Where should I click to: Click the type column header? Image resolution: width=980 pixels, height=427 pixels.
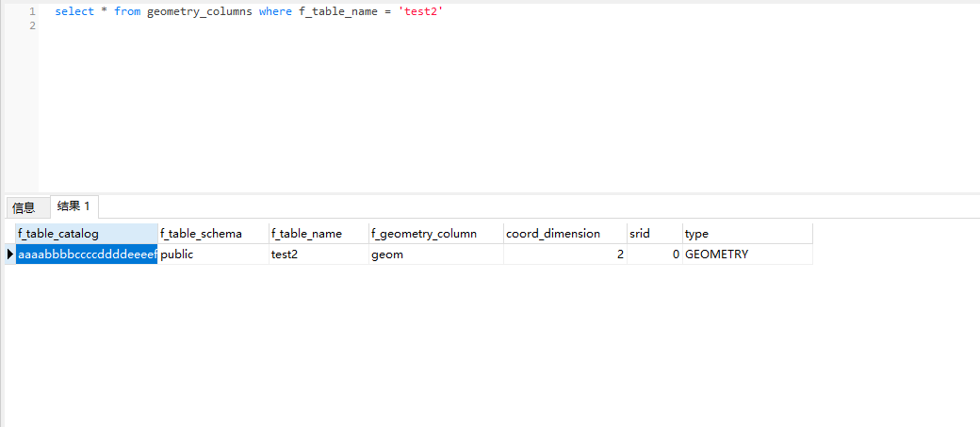click(x=747, y=234)
